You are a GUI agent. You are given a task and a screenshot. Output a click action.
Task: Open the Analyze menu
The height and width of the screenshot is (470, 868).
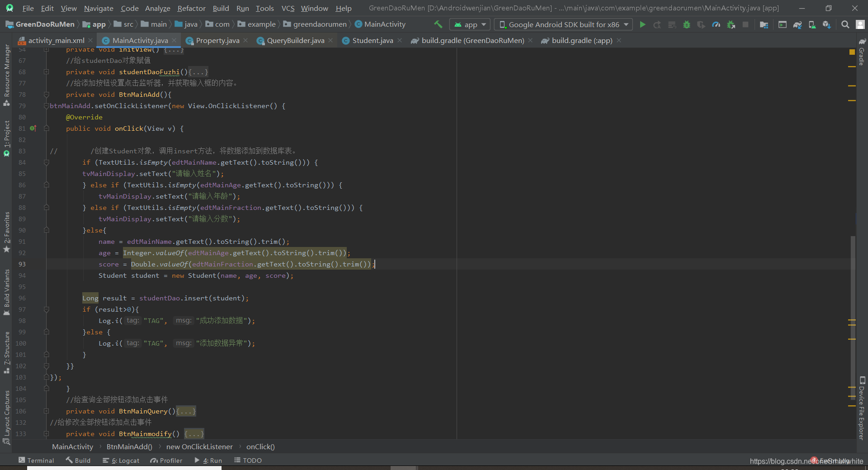(x=157, y=8)
